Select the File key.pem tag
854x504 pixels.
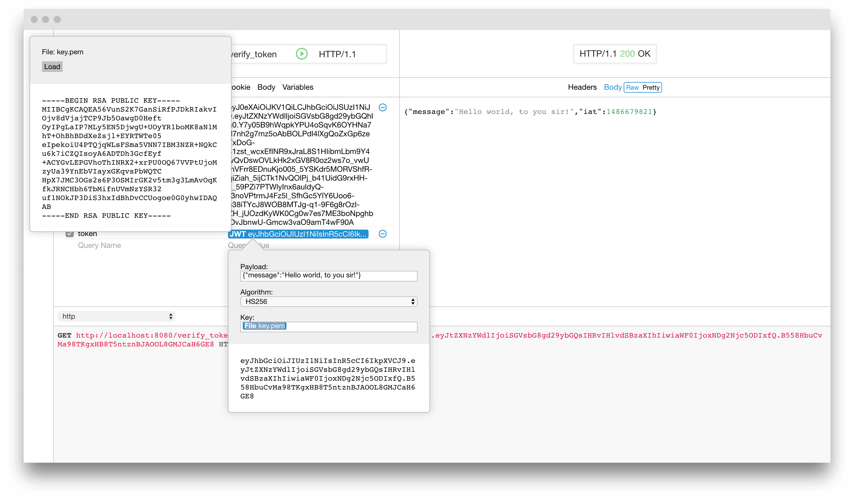[x=264, y=326]
